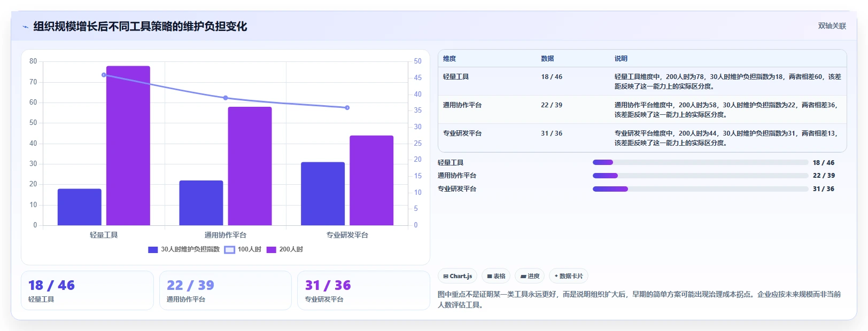The image size is (868, 331).
Task: Click the 双轴关联 label in header
Action: click(832, 26)
